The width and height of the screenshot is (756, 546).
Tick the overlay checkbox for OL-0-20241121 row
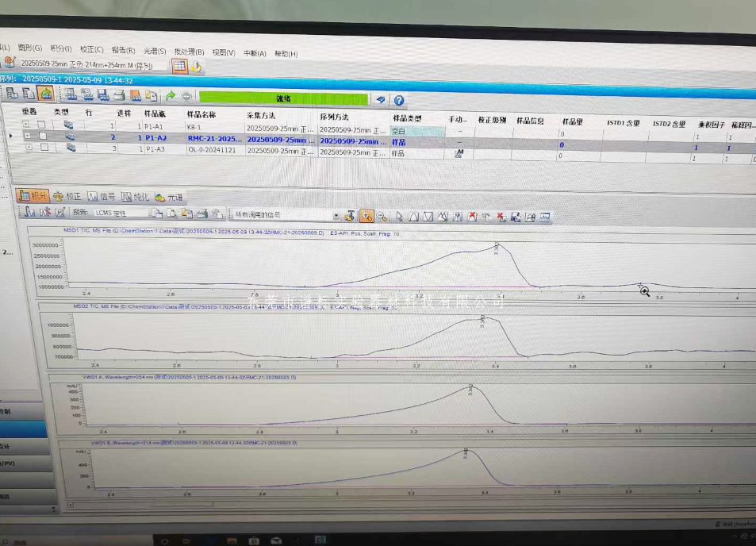click(43, 148)
